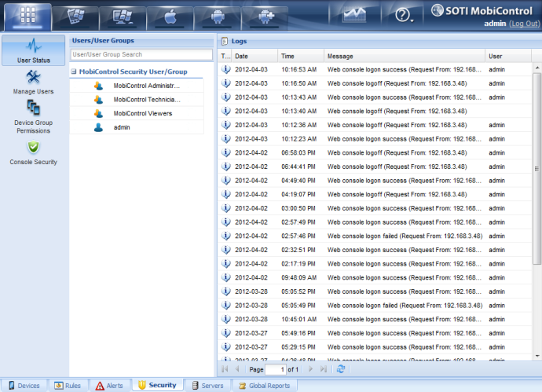Click logon failed message at 02:57:46 PM
The width and height of the screenshot is (542, 392).
(405, 236)
